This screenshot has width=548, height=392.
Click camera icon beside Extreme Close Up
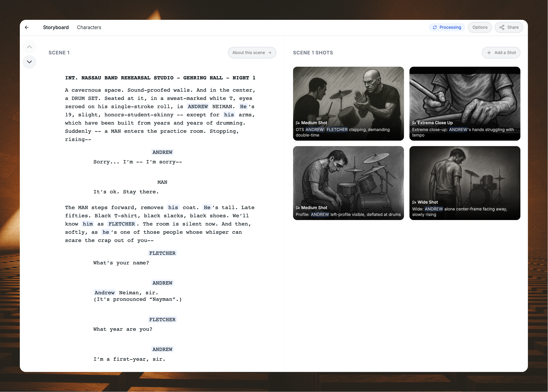414,123
